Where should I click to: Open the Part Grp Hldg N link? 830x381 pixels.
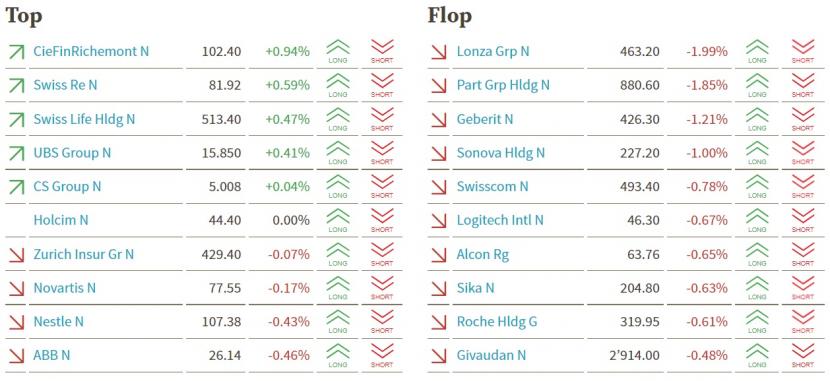503,85
